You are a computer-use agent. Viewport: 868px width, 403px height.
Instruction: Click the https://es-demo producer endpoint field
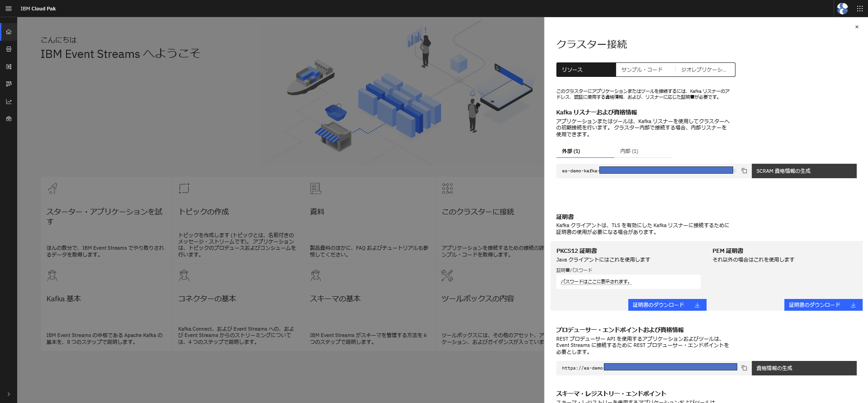(x=647, y=368)
